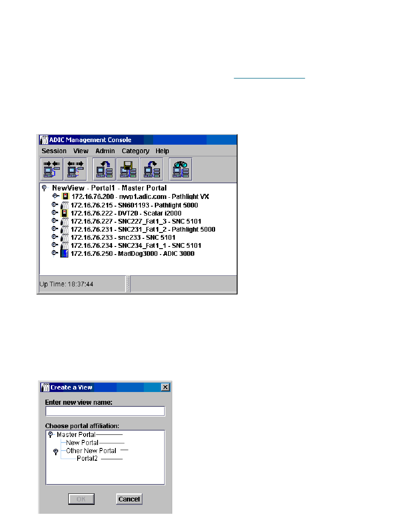Click the device icon for 172.16.76.215
Viewport: 403px width, 532px height.
click(64, 205)
